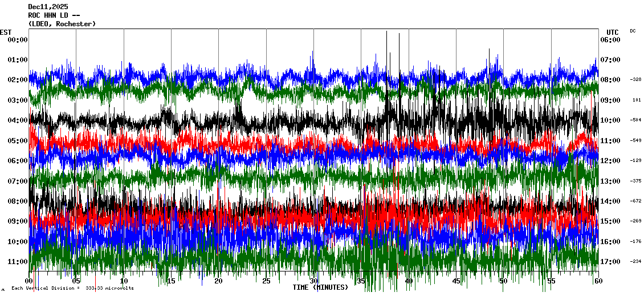Pick the '00' minute tick label
Image resolution: width=644 pixels, height=296 pixels.
point(29,281)
